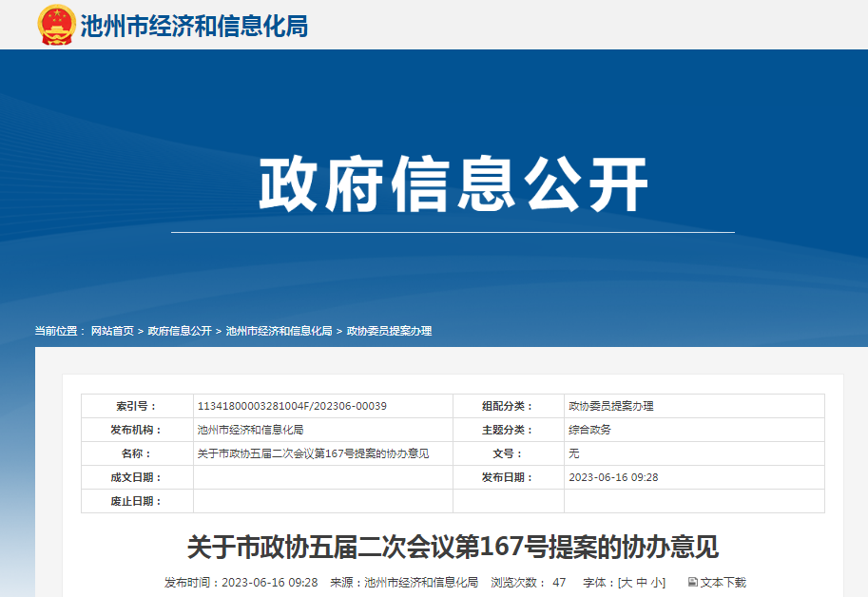Click publisher value 池州市经济和信息化局 in table
The width and height of the screenshot is (868, 597).
(250, 430)
